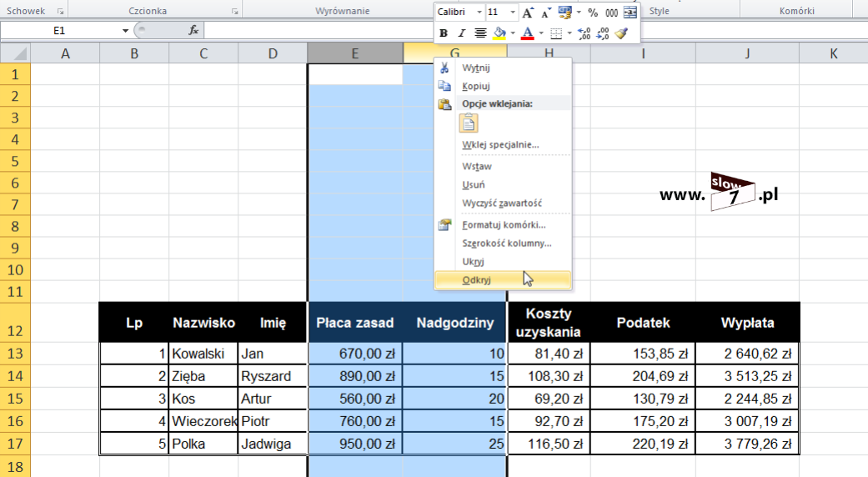Click the Podatek header cell
868x477 pixels.
pos(643,322)
